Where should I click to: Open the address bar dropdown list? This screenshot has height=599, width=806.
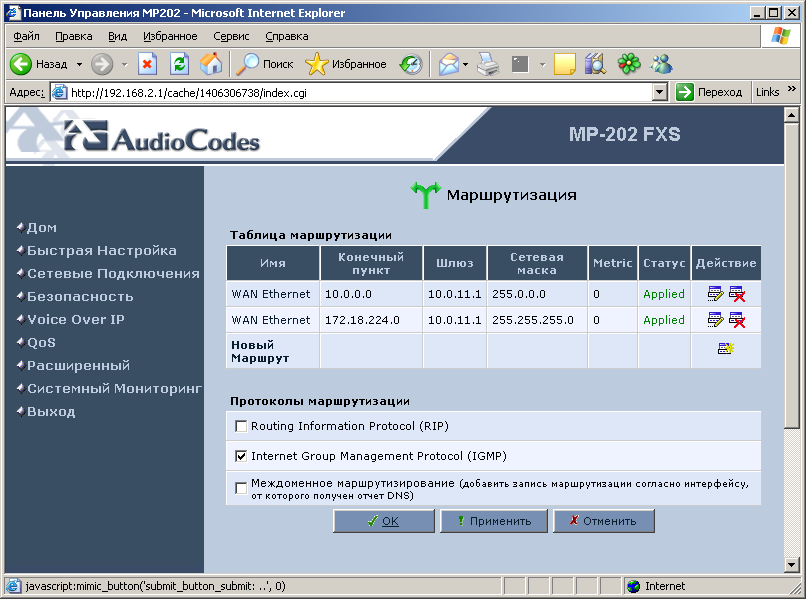(660, 93)
